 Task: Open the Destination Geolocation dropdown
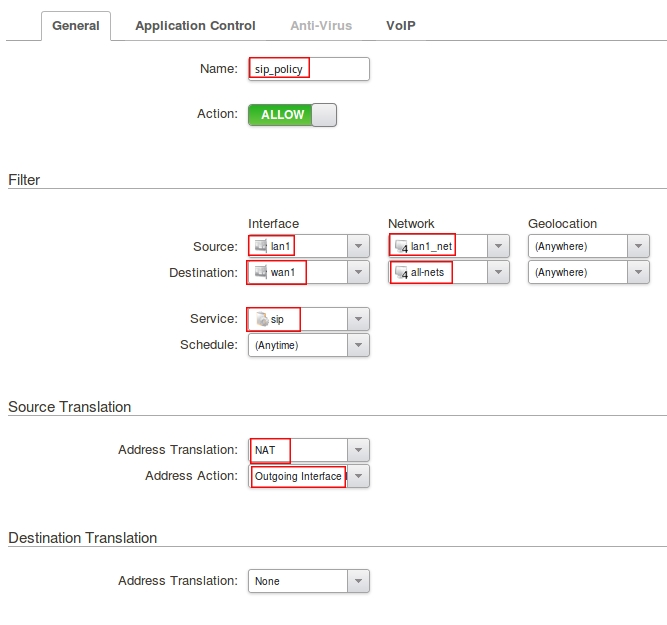pos(638,272)
